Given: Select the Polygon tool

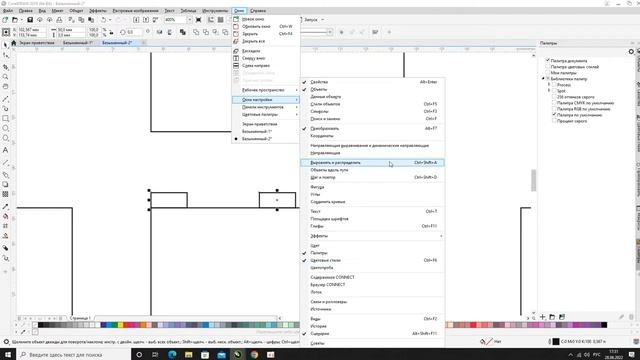Looking at the screenshot, I should 5,138.
